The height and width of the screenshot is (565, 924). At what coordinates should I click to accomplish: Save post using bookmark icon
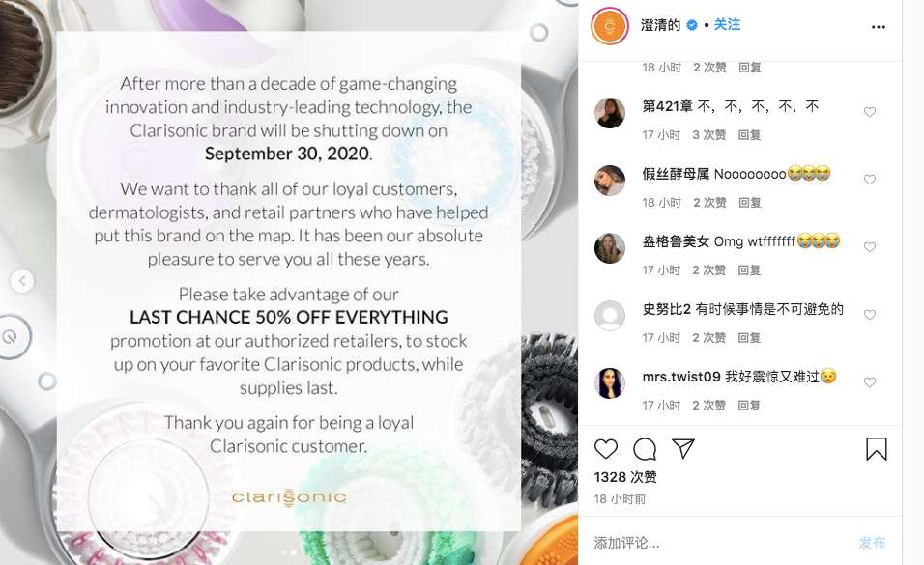tap(877, 449)
